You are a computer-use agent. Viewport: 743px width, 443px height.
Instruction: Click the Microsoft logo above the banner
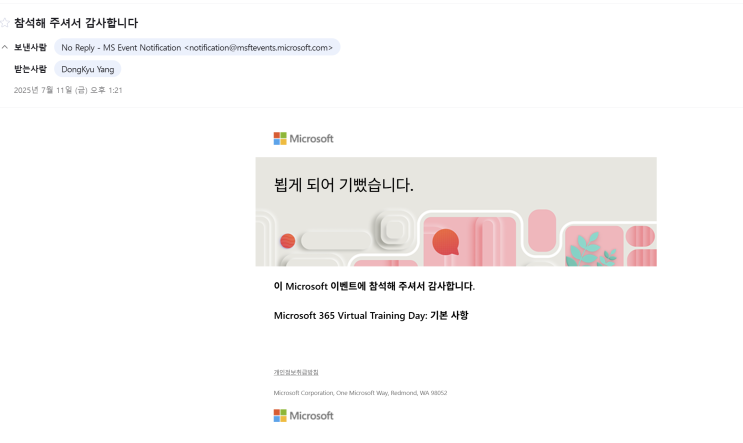[x=304, y=138]
